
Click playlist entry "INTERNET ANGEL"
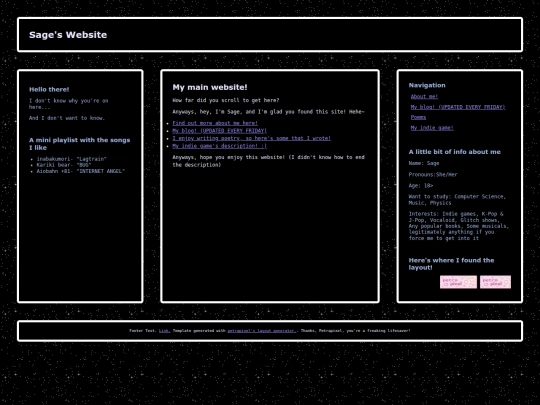coord(81,171)
